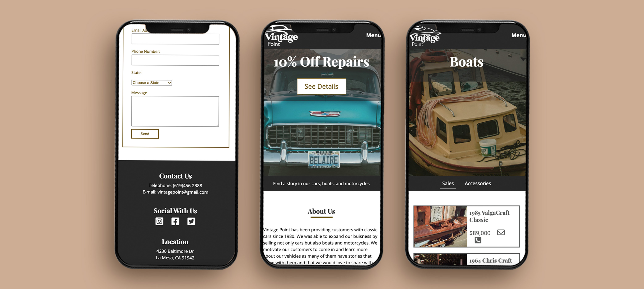
Task: Click the 'See Details' button for repair discount
Action: 321,86
